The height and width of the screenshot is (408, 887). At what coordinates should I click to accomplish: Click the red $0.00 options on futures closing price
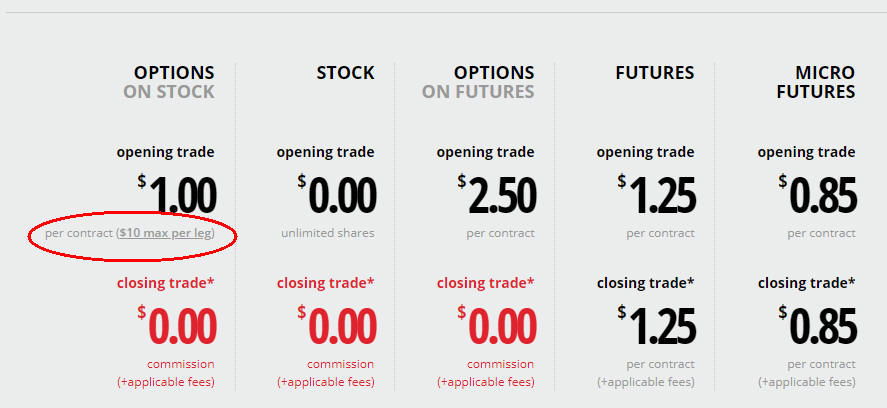pyautogui.click(x=497, y=326)
